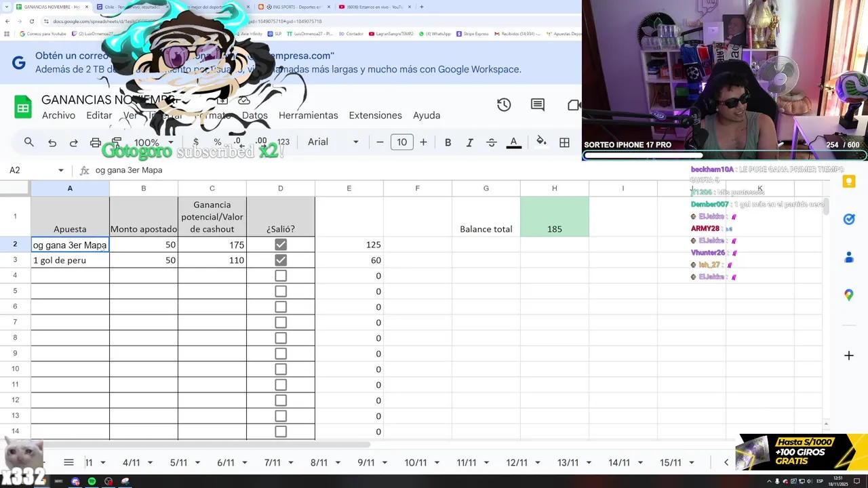This screenshot has width=868, height=488.
Task: Open Google Maps in side panel
Action: [848, 295]
